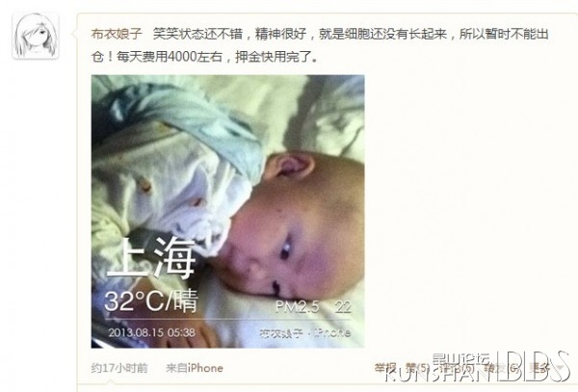This screenshot has width=578, height=392.
Task: Click the PM2.5 22 air quality reading
Action: coord(313,306)
